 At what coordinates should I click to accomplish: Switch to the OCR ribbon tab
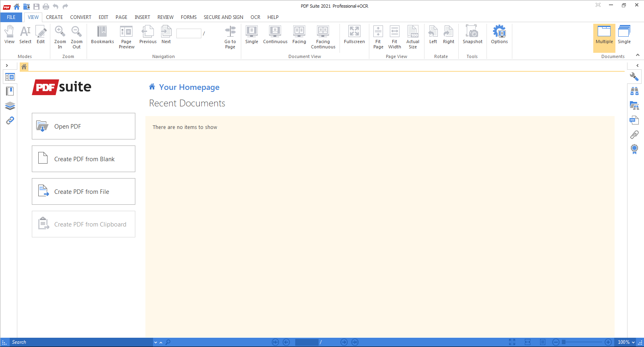255,17
